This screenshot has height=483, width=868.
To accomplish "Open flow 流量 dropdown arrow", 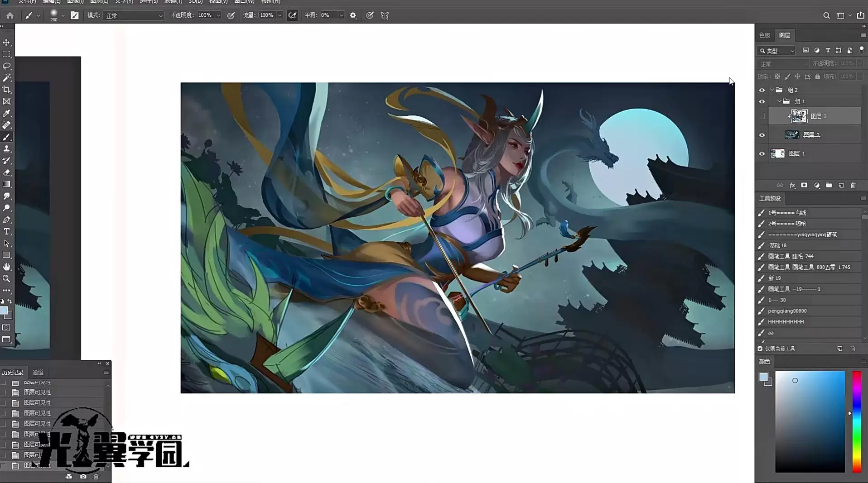I will coord(280,15).
